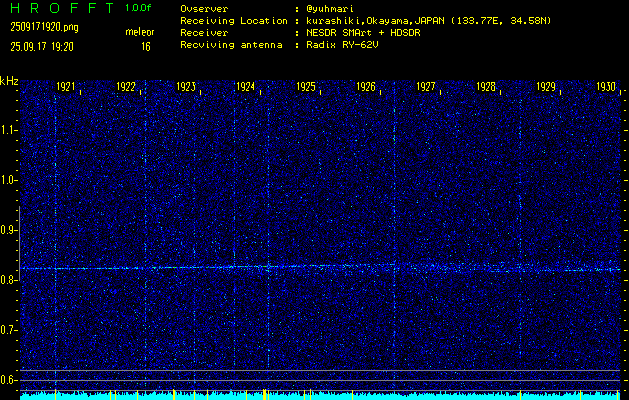Image resolution: width=629 pixels, height=400 pixels.
Task: Click the 1926 time marker
Action: click(x=366, y=87)
